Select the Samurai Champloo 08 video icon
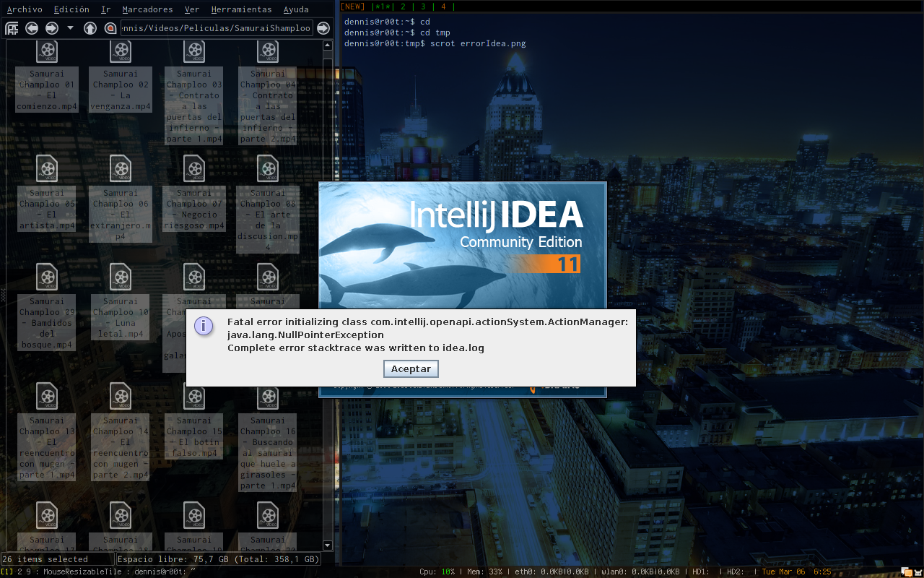Screen dimensions: 924x578 coord(268,168)
